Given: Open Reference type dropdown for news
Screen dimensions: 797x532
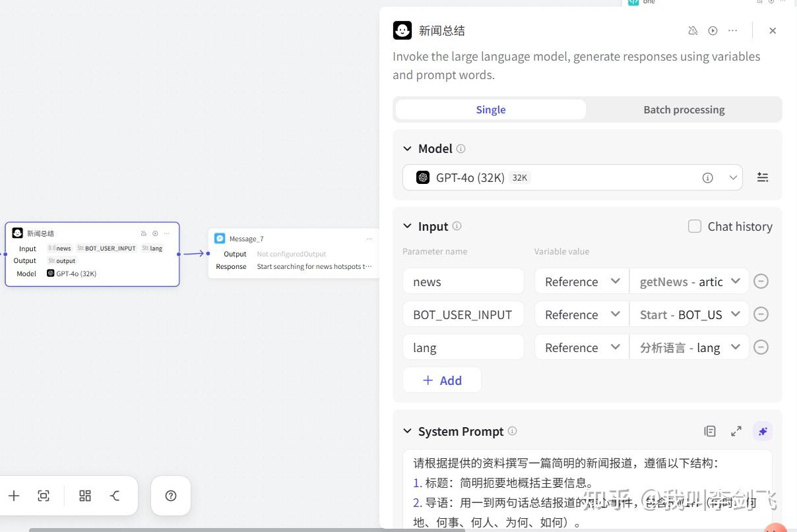Looking at the screenshot, I should (x=581, y=281).
